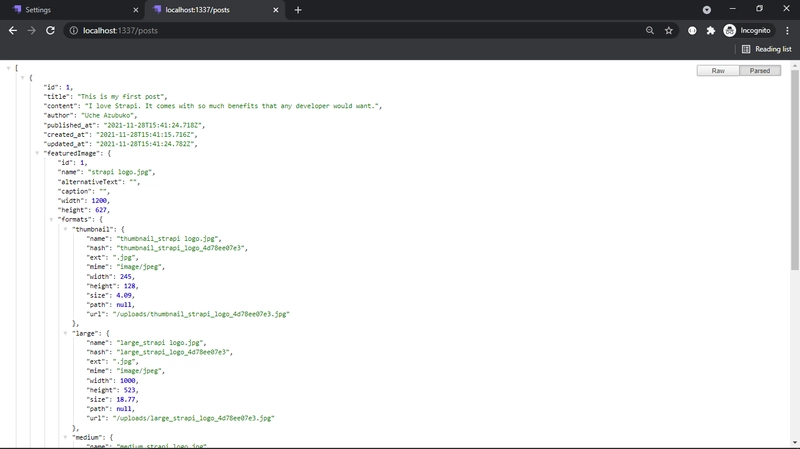Open the Incognito profile indicator
Image resolution: width=800 pixels, height=449 pixels.
(x=747, y=31)
